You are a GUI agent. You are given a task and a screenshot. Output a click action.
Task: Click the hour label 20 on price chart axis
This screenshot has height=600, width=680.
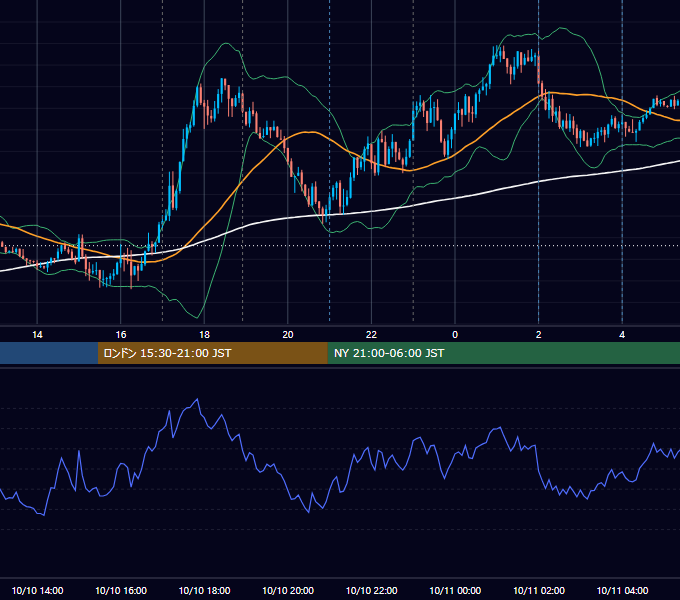[x=288, y=335]
